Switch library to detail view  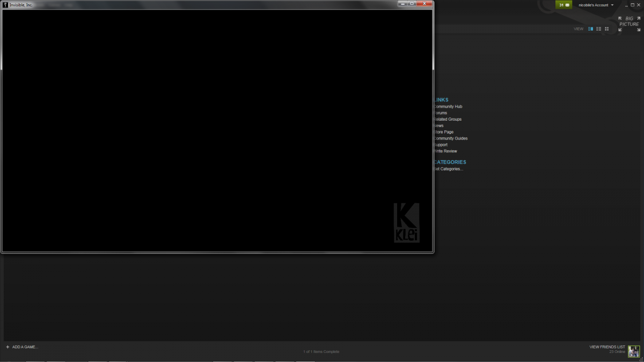tap(591, 29)
